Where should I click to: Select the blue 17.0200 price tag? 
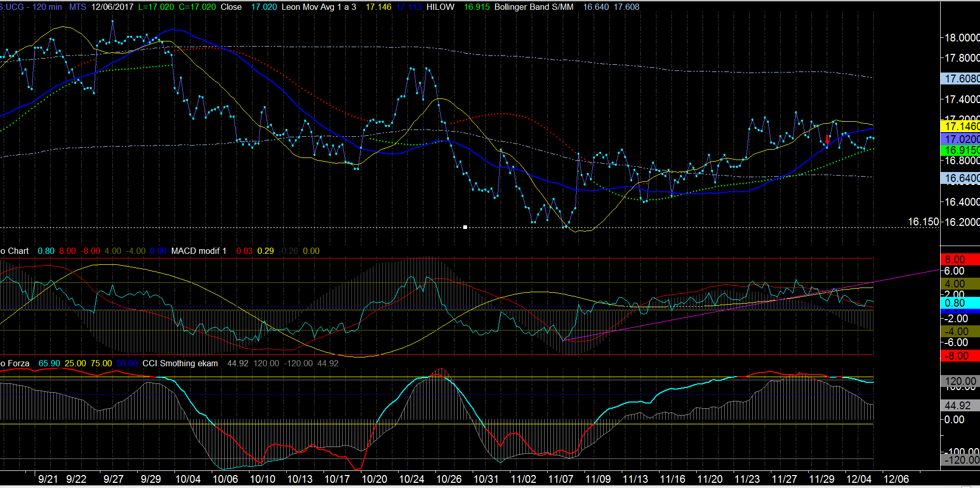pyautogui.click(x=960, y=139)
